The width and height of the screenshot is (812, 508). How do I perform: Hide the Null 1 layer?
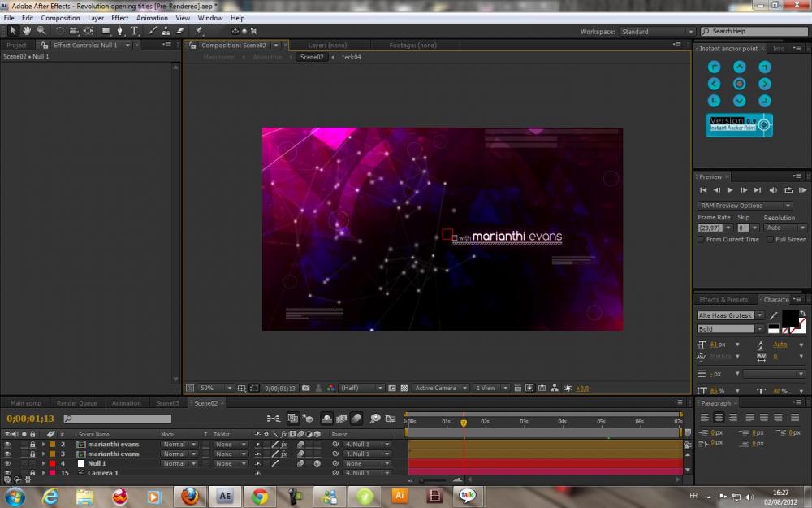tap(7, 463)
